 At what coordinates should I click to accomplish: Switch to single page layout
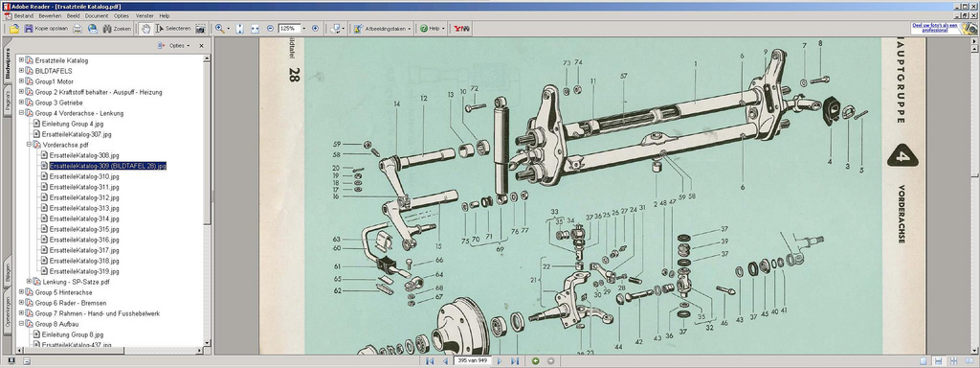click(x=924, y=361)
